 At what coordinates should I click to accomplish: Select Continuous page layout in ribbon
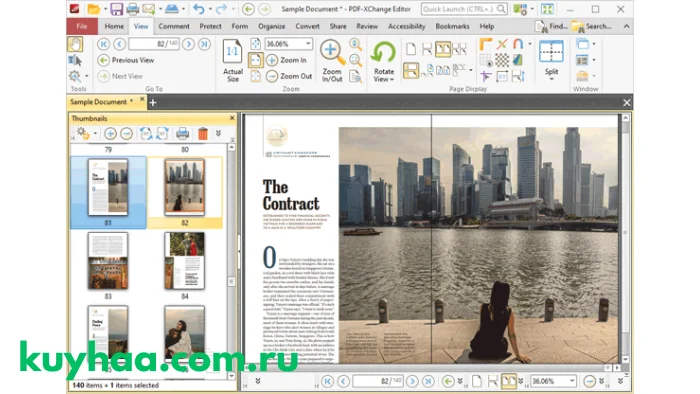click(x=427, y=48)
